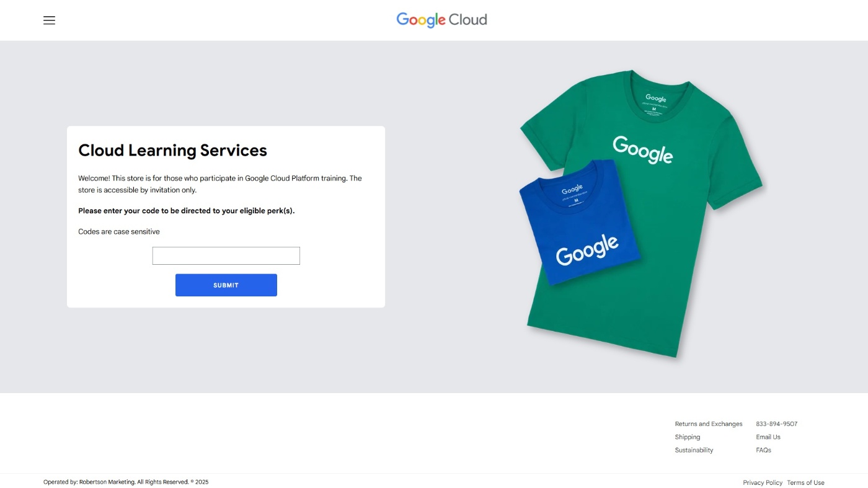The image size is (868, 488).
Task: Click the 'Operated by: Robertson Marketing' text
Action: [126, 482]
